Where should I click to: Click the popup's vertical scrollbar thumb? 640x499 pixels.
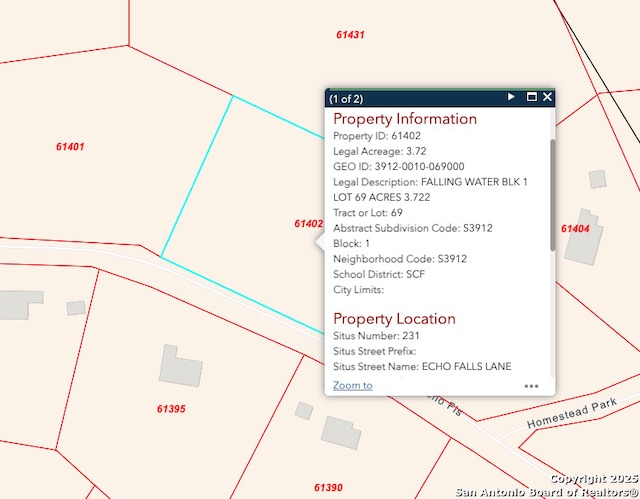point(553,195)
